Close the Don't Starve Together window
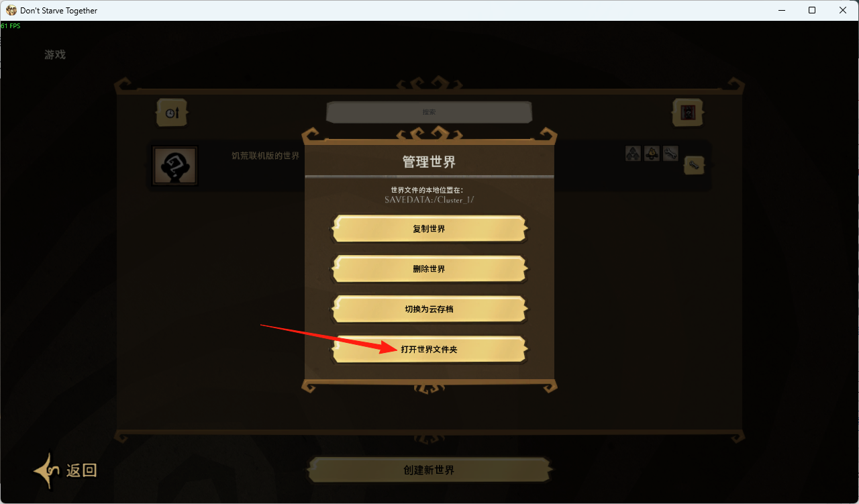859x504 pixels. pyautogui.click(x=843, y=10)
